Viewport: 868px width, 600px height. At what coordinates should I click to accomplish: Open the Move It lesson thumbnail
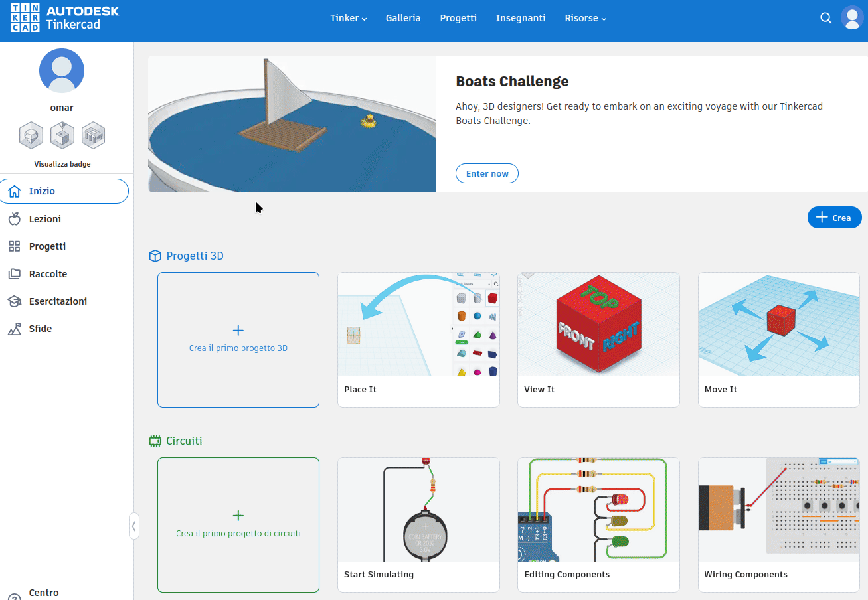click(779, 325)
